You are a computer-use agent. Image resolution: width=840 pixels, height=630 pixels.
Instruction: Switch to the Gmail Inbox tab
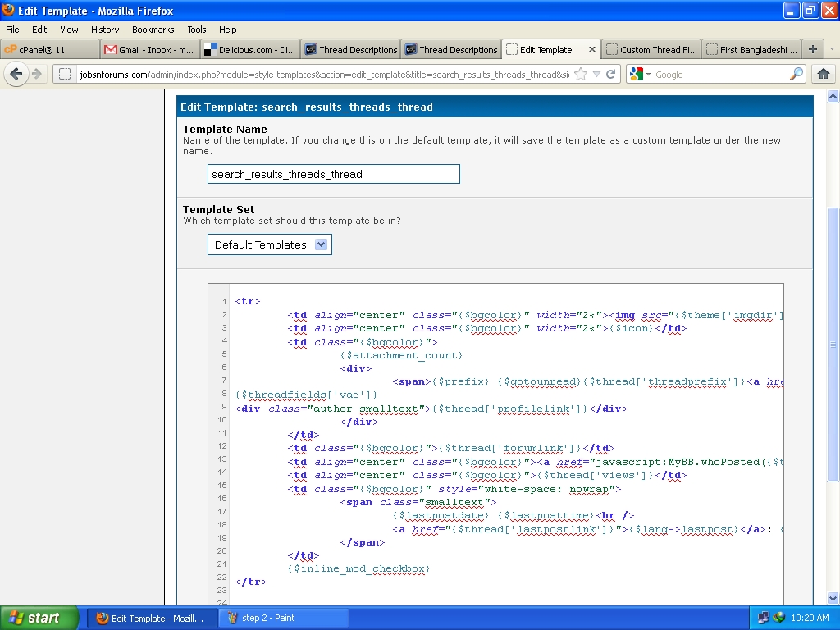click(x=150, y=49)
